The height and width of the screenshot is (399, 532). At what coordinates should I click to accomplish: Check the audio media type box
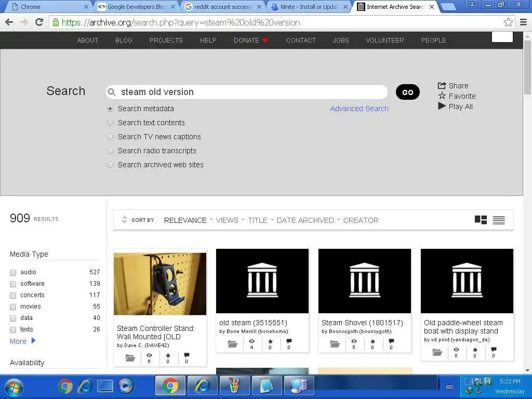click(x=13, y=272)
